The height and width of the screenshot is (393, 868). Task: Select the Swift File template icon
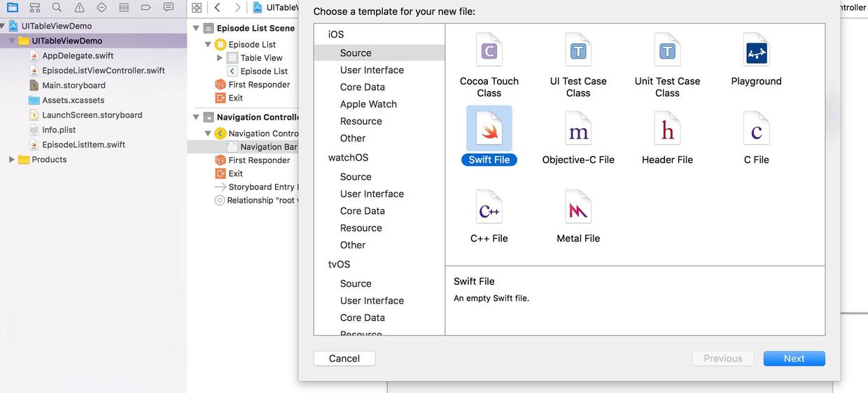(489, 128)
